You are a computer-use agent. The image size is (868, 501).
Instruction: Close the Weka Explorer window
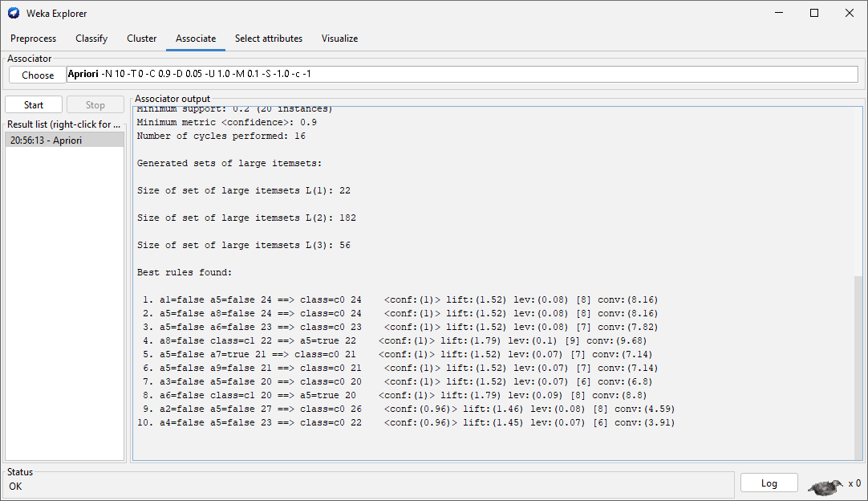pos(850,14)
